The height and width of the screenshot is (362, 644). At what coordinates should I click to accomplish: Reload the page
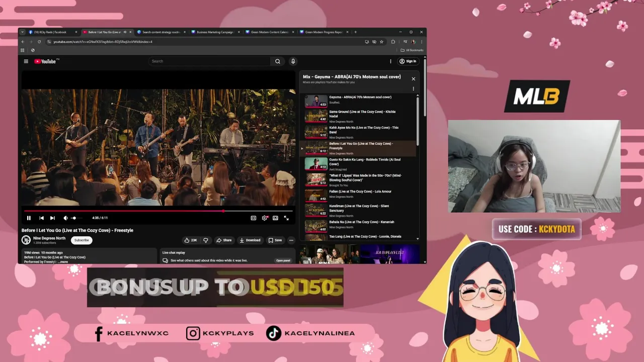pos(39,42)
